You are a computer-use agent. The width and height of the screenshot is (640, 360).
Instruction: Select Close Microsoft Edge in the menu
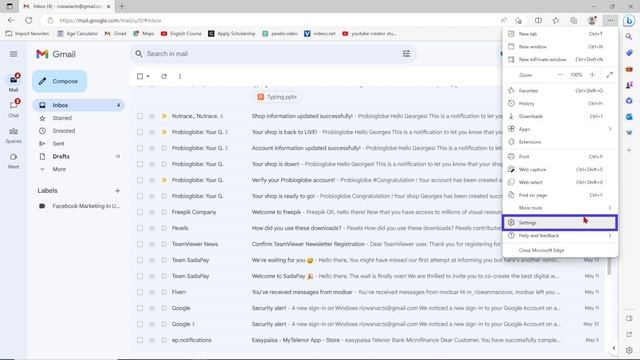click(560, 250)
